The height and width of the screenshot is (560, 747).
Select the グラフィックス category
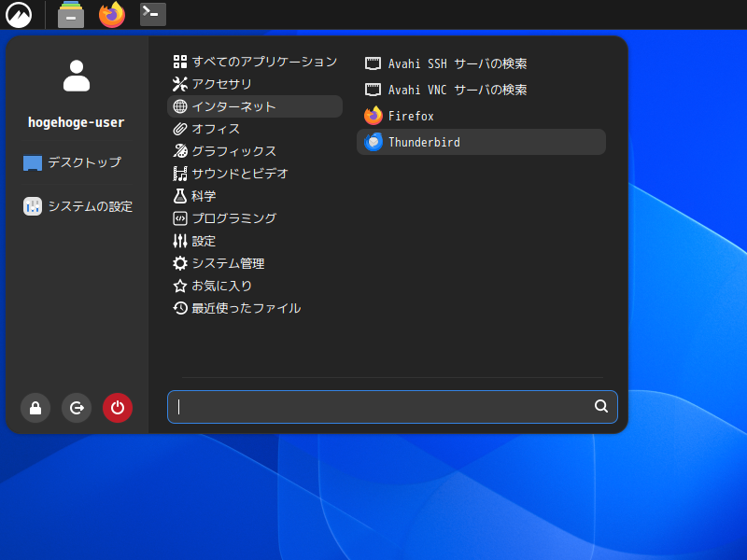tap(255, 151)
